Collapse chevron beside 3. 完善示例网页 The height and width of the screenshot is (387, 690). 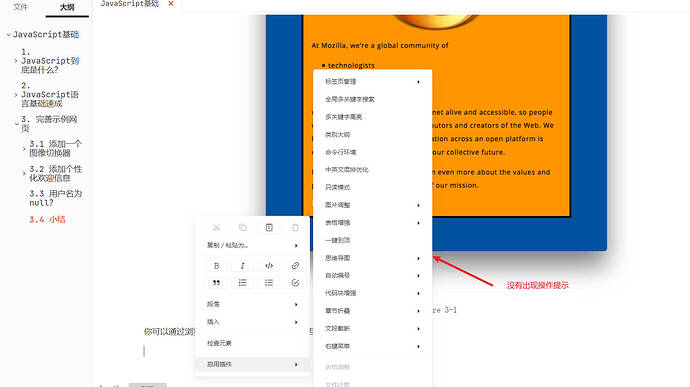click(x=16, y=124)
